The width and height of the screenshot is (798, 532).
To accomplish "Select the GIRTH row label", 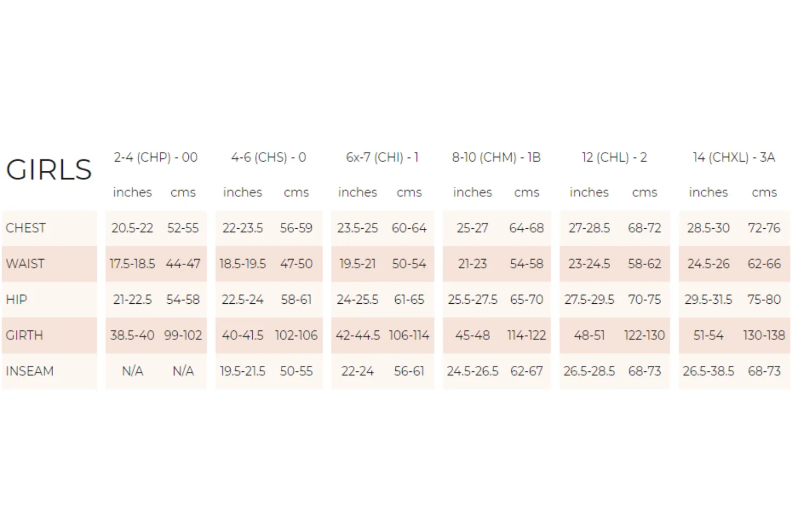I will [24, 335].
